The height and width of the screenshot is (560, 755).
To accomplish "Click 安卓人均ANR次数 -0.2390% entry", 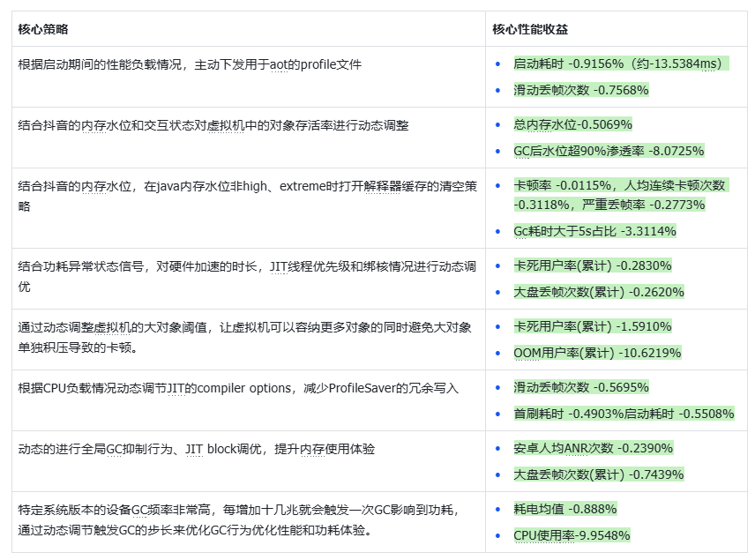I will pos(593,448).
